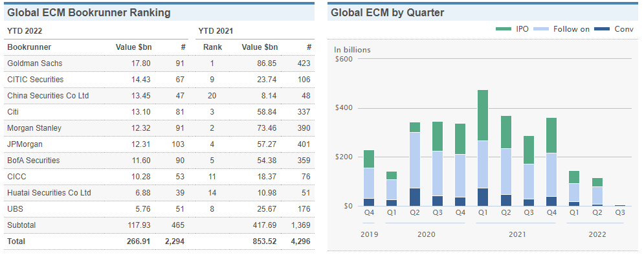Click the Q1 2021 stacked bar
This screenshot has height=257, width=644.
[x=483, y=148]
